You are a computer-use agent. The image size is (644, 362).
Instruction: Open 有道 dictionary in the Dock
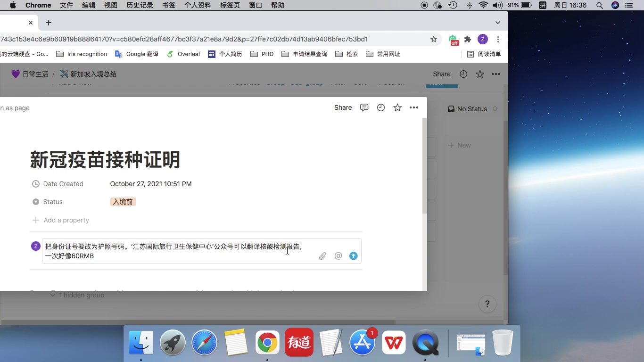[x=299, y=342]
